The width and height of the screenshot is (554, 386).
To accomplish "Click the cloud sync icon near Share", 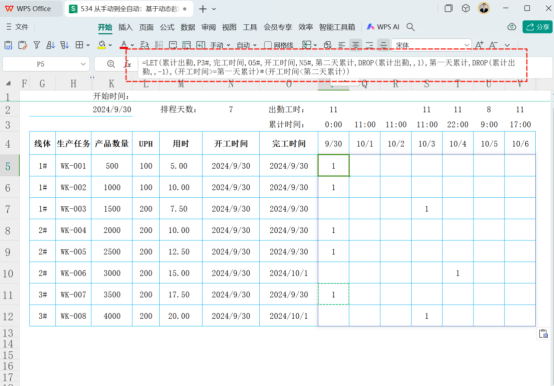I will 512,27.
